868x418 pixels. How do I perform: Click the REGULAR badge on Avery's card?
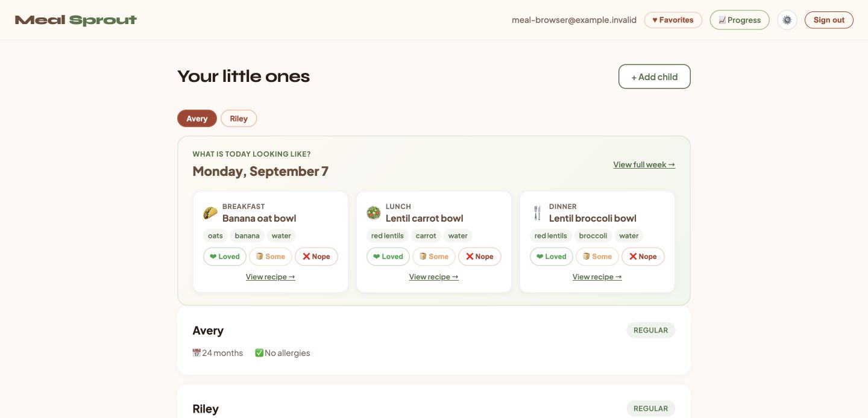coord(651,330)
